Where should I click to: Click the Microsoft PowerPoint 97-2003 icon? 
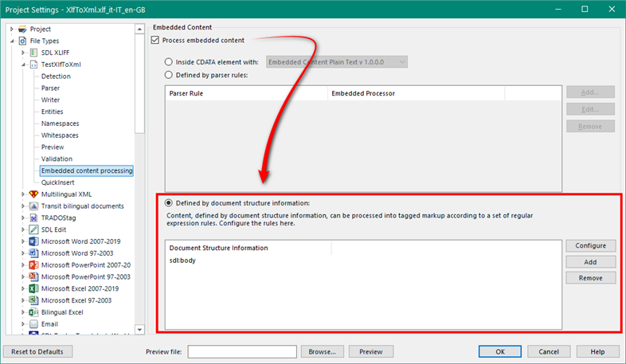(34, 276)
